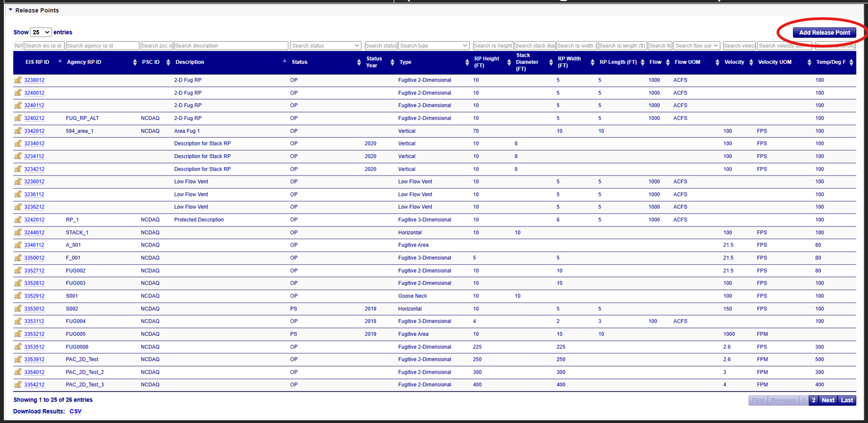Click the lock icon beside 3234012
Screen dimensions: 868x423
(x=18, y=143)
